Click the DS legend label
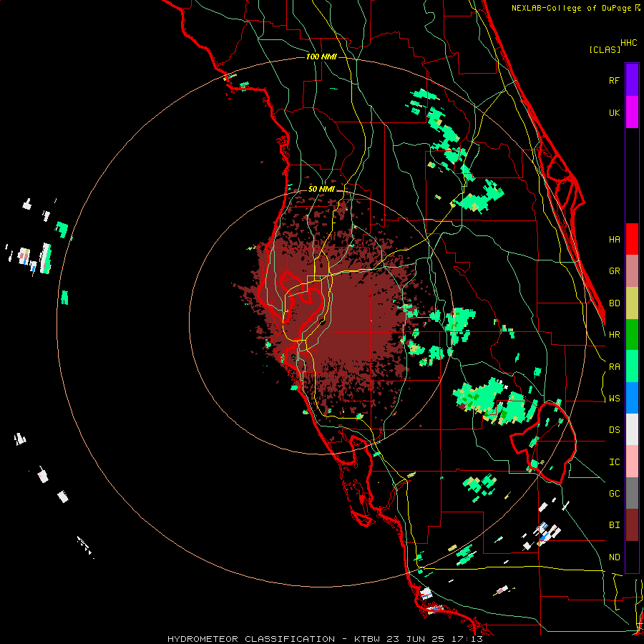 point(614,430)
